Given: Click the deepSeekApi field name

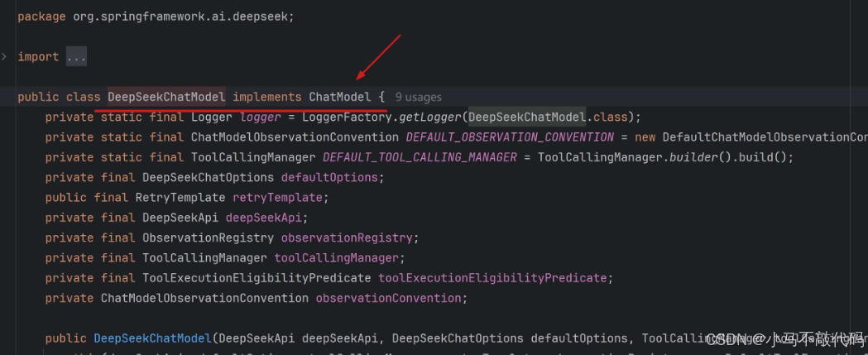Looking at the screenshot, I should pos(263,218).
